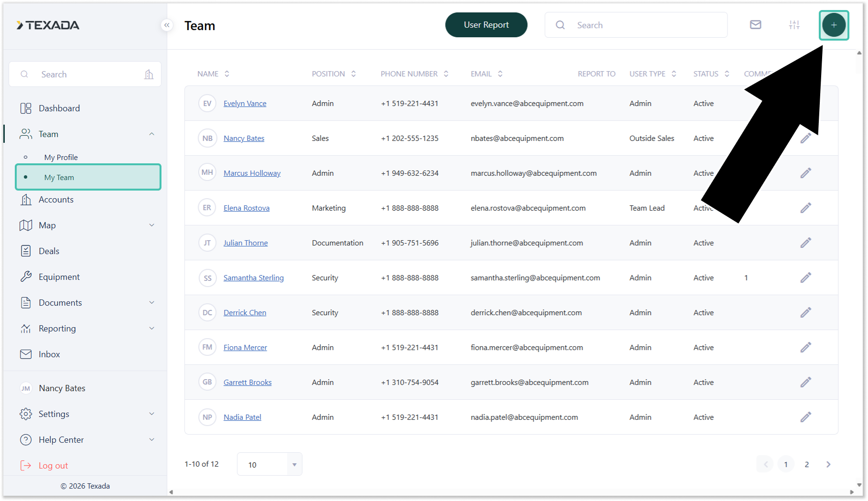This screenshot has width=868, height=501.
Task: Open Nancy Bates profile link
Action: [x=244, y=138]
